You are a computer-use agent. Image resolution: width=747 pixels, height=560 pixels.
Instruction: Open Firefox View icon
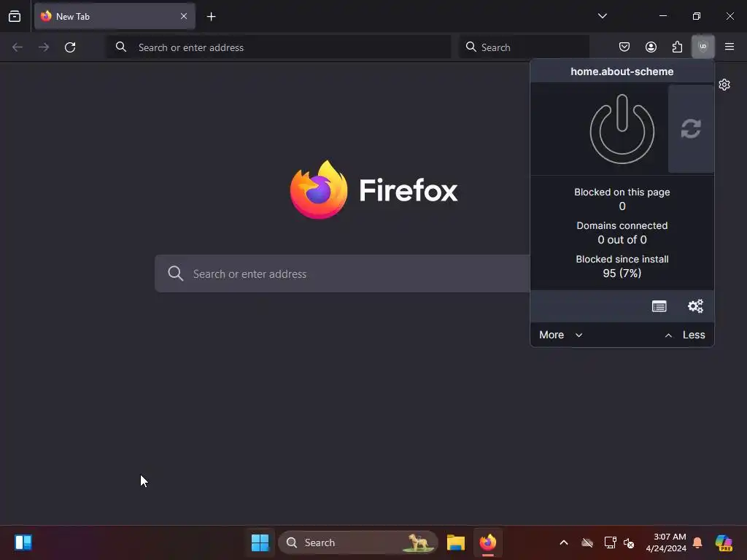[x=15, y=16]
